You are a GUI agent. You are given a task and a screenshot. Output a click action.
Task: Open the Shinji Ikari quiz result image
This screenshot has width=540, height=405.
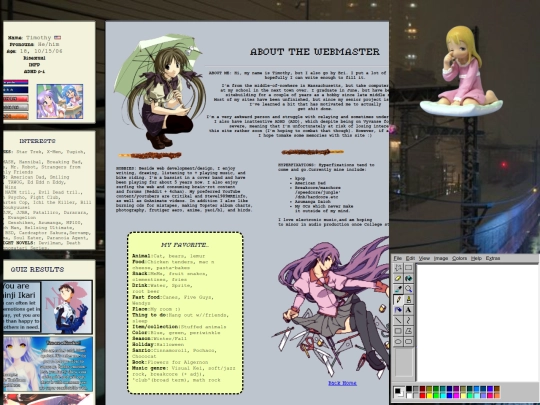[48, 307]
